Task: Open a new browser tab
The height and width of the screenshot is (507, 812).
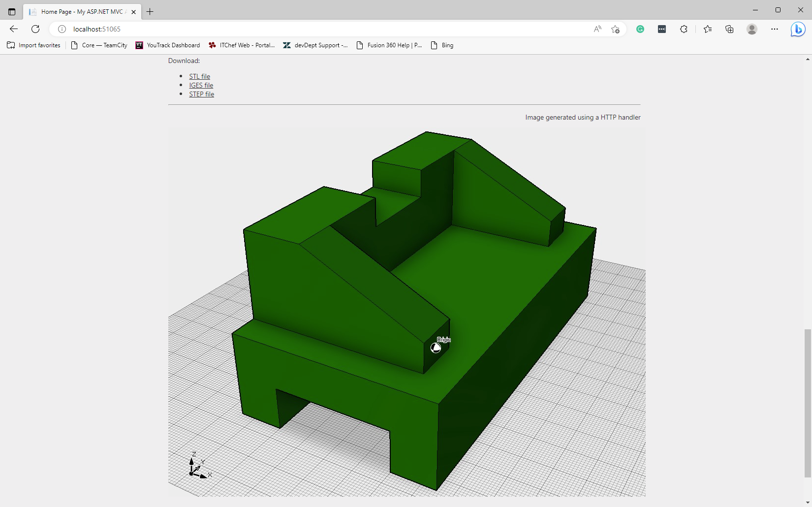Action: coord(150,11)
